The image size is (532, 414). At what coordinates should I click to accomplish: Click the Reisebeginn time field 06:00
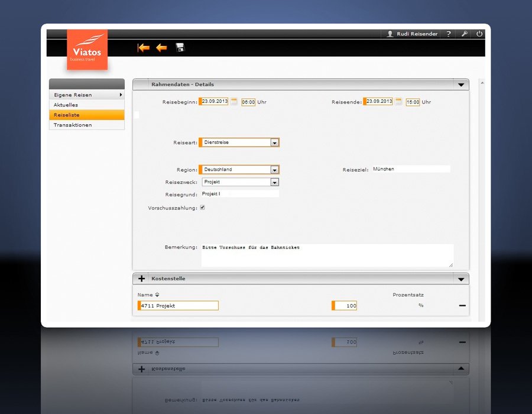248,102
